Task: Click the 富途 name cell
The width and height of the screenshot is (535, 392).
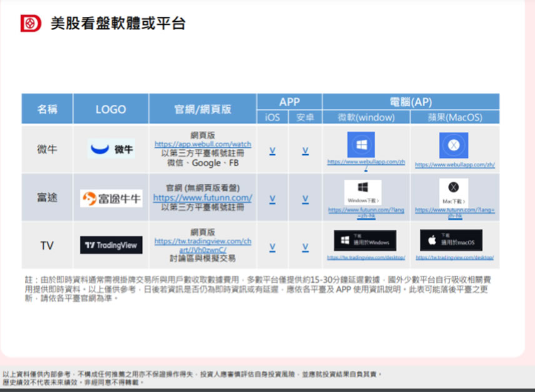Action: (x=47, y=197)
